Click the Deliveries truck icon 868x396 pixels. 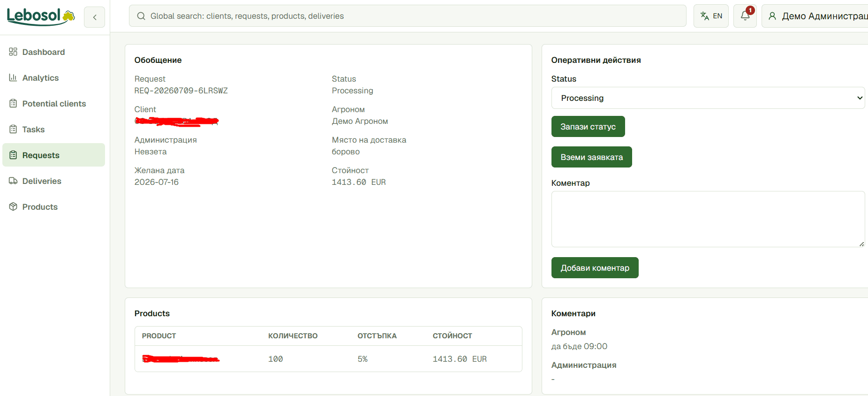[13, 181]
